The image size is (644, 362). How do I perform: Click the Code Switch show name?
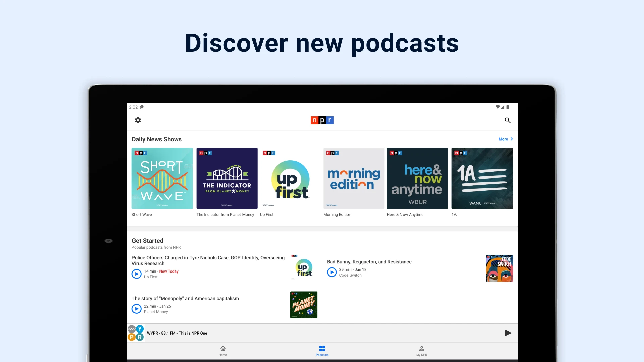pyautogui.click(x=350, y=275)
